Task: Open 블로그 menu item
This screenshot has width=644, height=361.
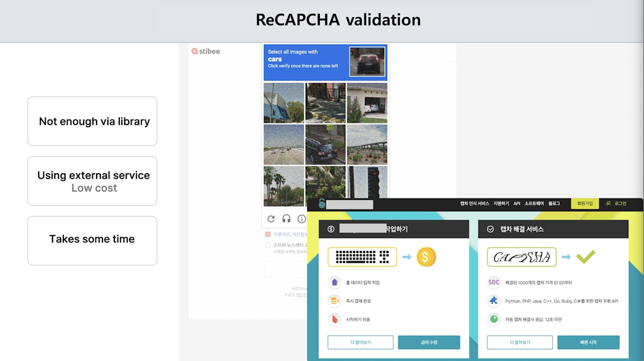Action: 554,204
